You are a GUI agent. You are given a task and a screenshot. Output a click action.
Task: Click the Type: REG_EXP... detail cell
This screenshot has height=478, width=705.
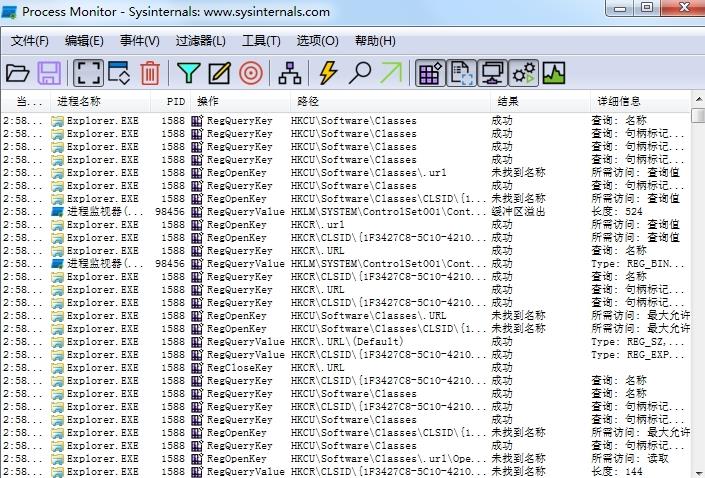(638, 354)
